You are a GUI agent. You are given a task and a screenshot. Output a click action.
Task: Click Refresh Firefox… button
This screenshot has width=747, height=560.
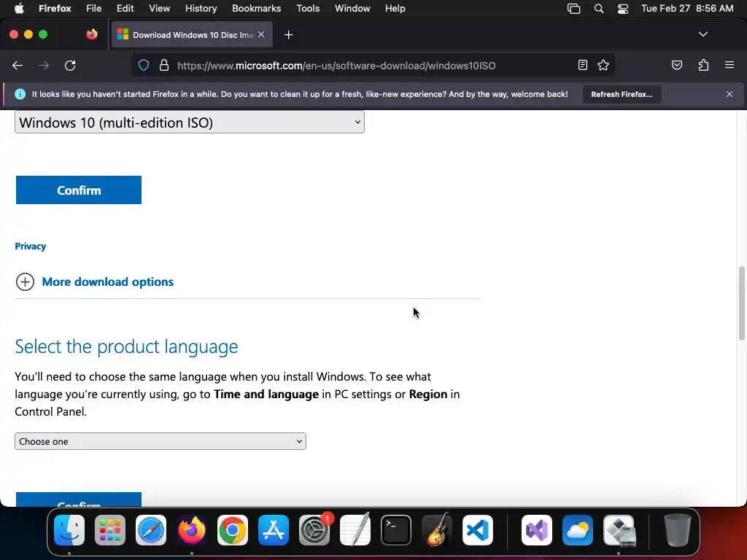point(622,94)
